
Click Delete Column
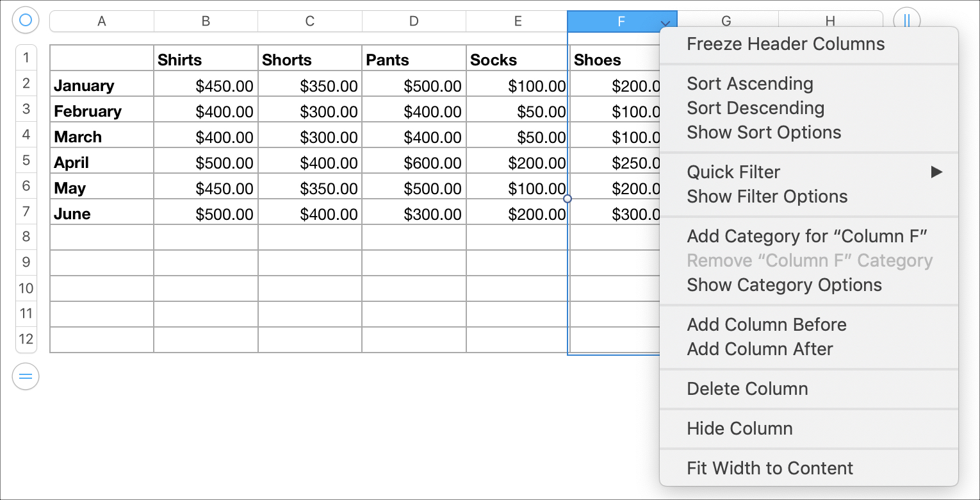click(x=747, y=388)
